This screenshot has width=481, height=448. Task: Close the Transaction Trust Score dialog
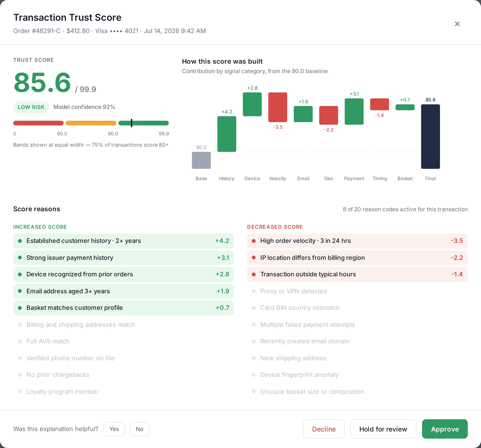(x=457, y=24)
